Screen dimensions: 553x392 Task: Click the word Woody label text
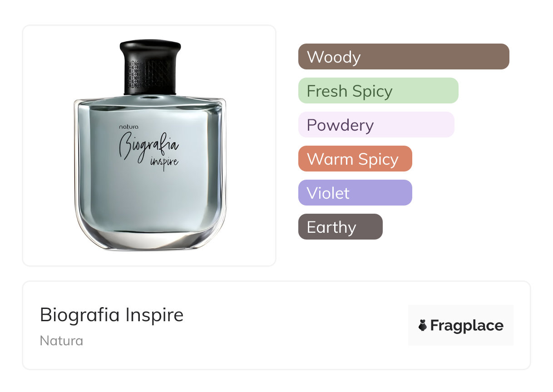334,57
